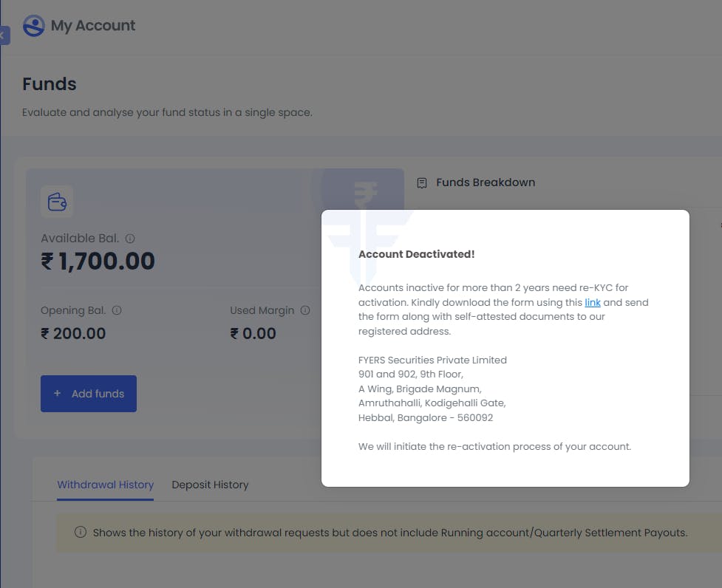Click info icon beside Available Bal.
The height and width of the screenshot is (588, 722).
(x=130, y=239)
